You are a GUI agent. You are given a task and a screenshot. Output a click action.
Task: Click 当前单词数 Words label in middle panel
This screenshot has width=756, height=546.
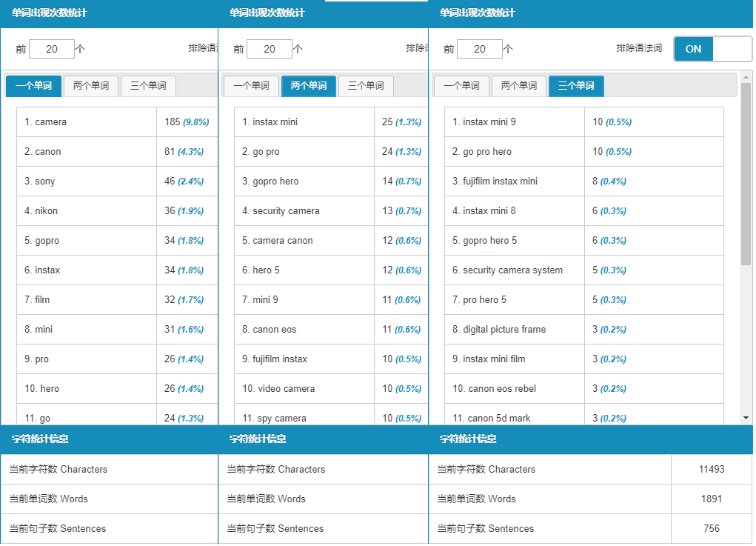(x=266, y=499)
